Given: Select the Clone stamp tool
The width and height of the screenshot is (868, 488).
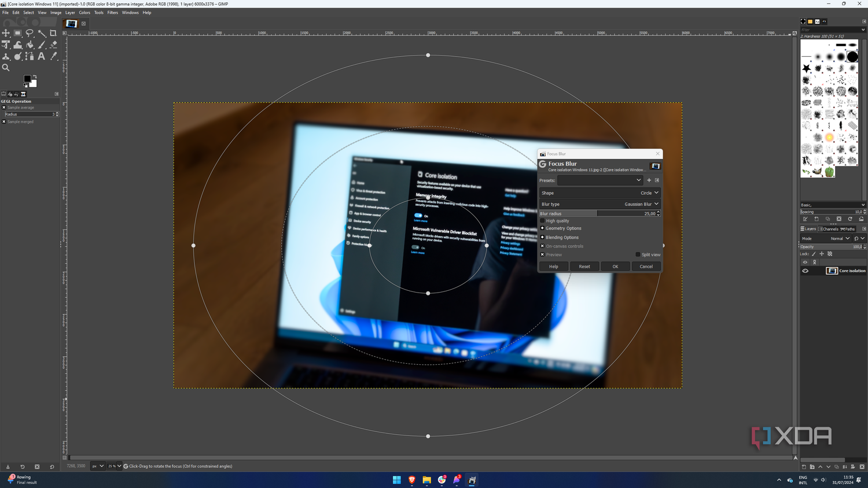Looking at the screenshot, I should coord(6,56).
